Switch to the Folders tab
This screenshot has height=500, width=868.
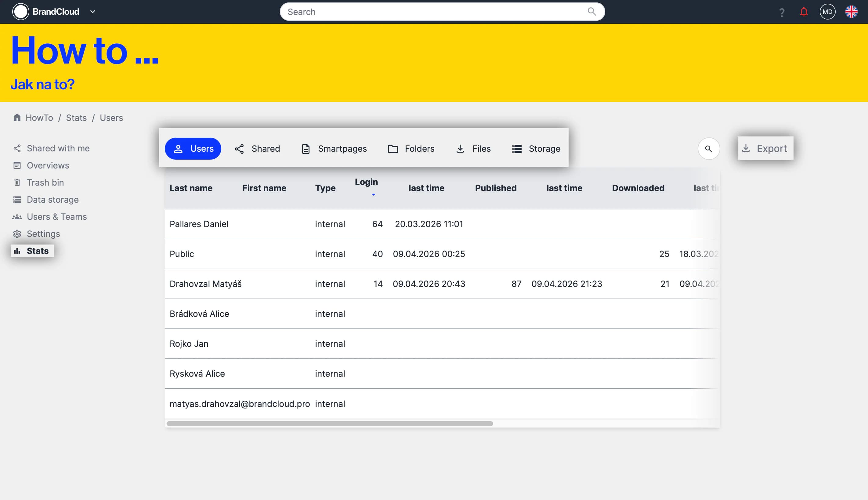(411, 149)
